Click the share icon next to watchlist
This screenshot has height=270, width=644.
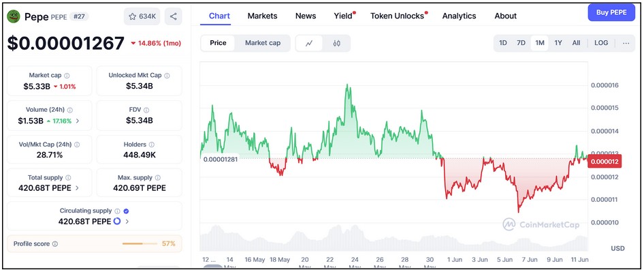(x=174, y=16)
